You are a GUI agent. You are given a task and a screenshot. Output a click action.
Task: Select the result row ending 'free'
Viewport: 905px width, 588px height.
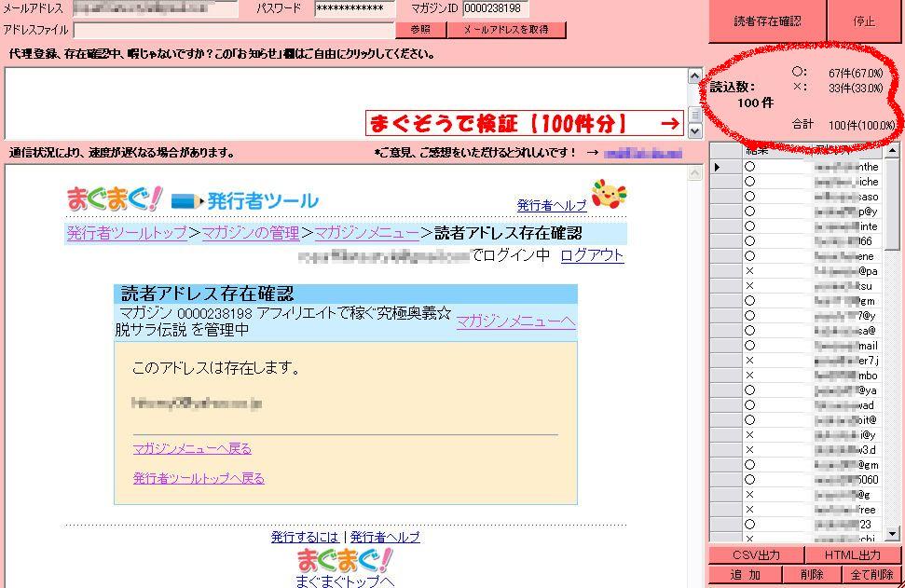tap(796, 510)
